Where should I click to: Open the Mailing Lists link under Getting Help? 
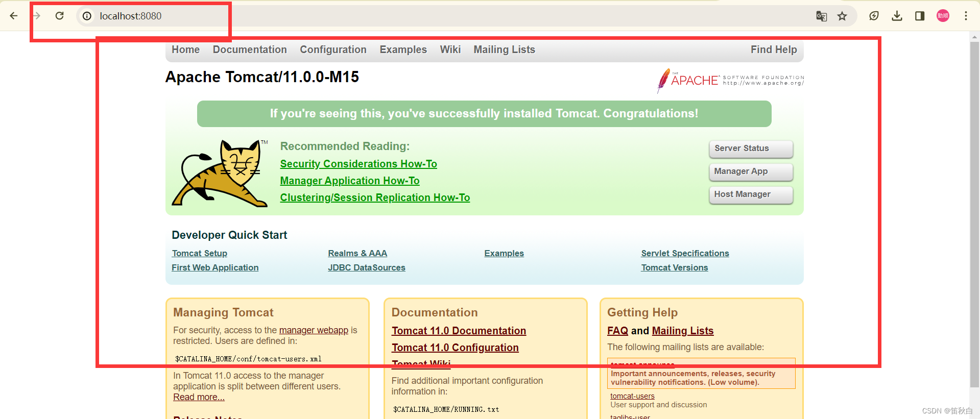(683, 331)
